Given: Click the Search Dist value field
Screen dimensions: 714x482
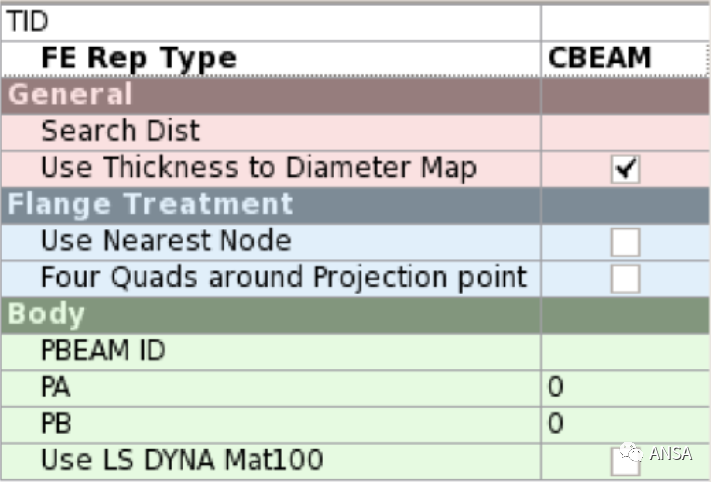Looking at the screenshot, I should [x=625, y=132].
